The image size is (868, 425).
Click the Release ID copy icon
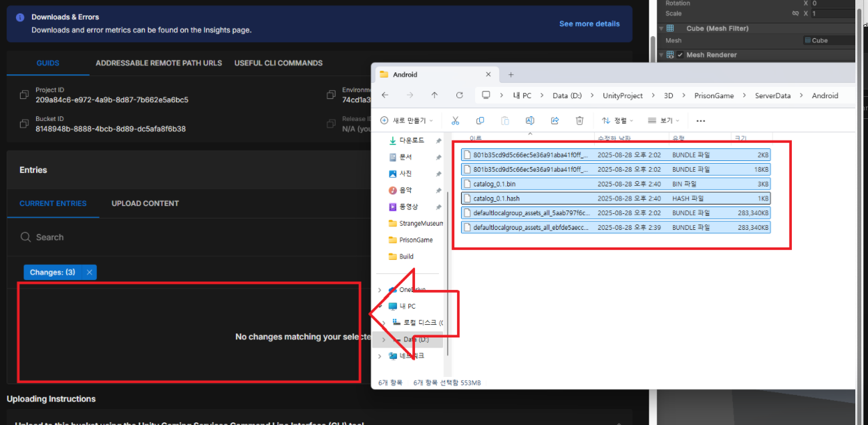point(330,124)
